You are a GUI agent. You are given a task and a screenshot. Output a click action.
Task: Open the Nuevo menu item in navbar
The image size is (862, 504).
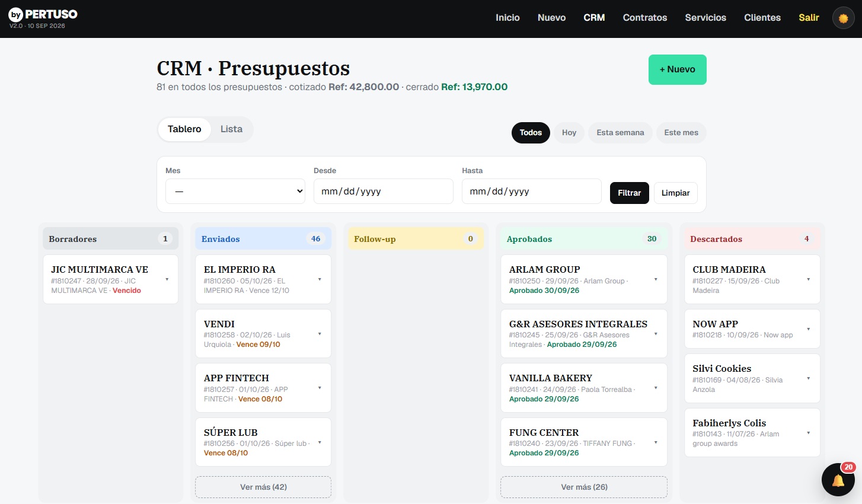tap(551, 18)
